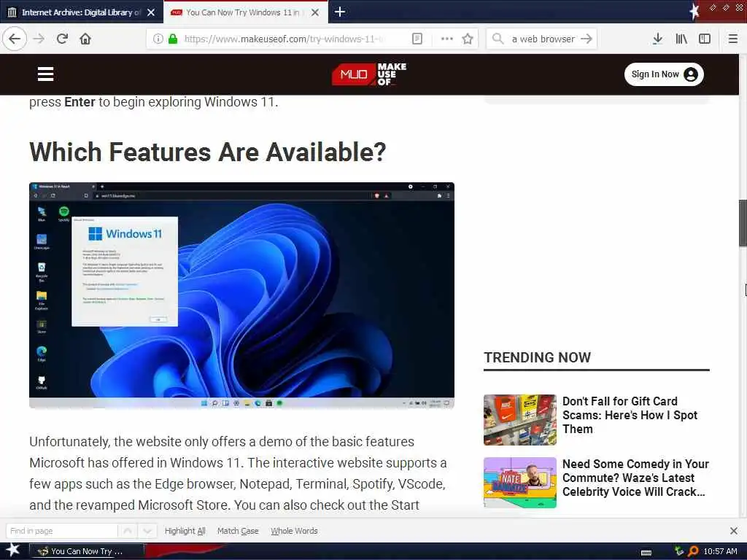This screenshot has height=560, width=747.
Task: Toggle Match Case in find bar
Action: tap(238, 531)
